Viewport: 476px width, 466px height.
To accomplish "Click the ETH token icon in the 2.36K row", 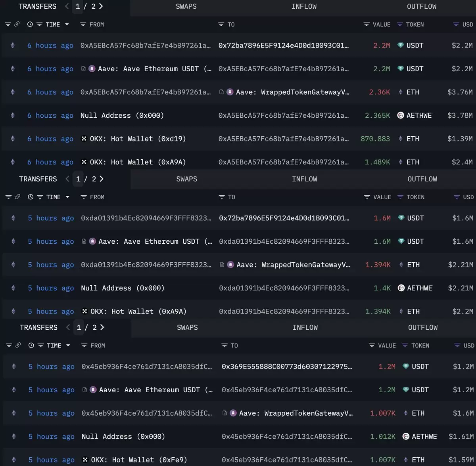I will pos(401,92).
